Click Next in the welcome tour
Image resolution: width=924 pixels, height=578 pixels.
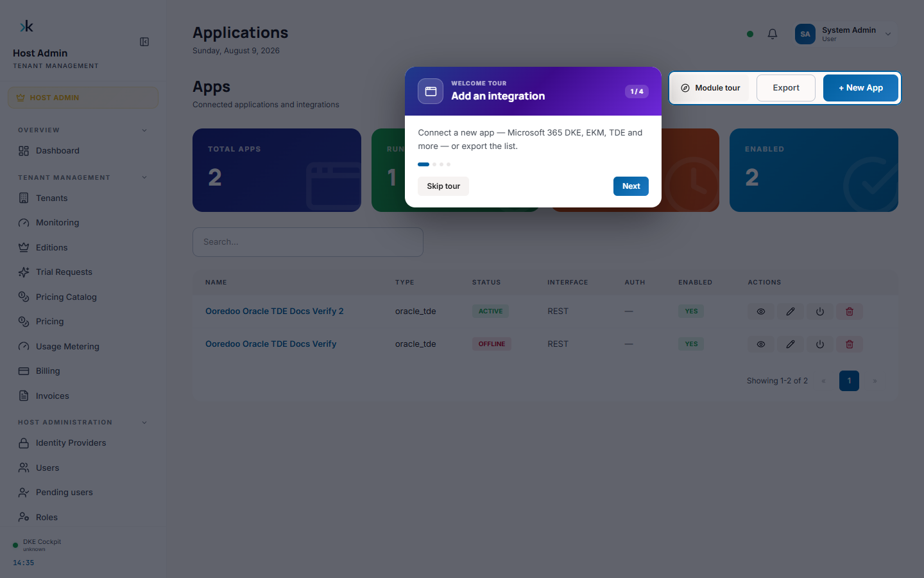pyautogui.click(x=631, y=186)
